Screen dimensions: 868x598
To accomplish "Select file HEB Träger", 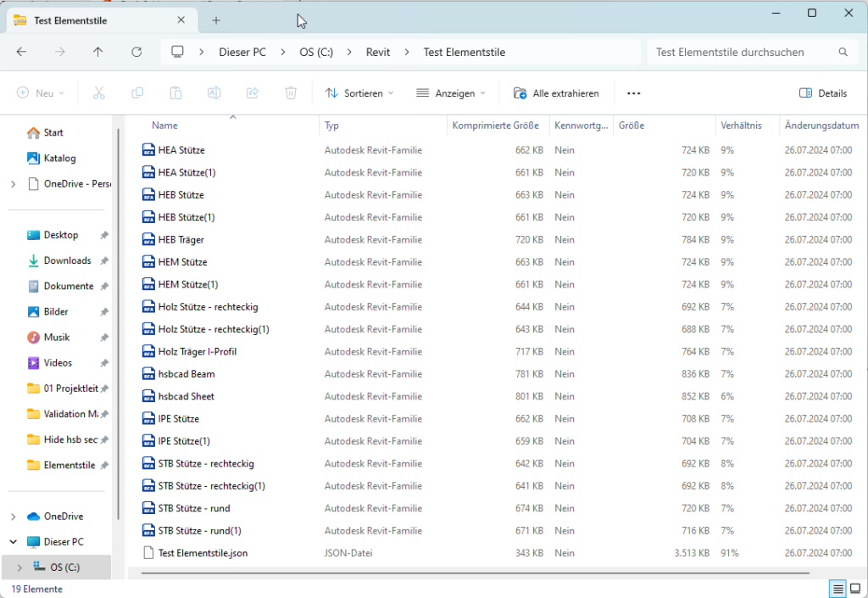I will [x=181, y=240].
